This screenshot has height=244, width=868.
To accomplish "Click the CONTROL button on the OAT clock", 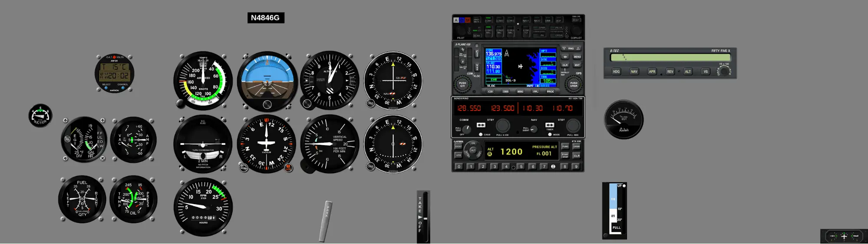I will 123,88.
